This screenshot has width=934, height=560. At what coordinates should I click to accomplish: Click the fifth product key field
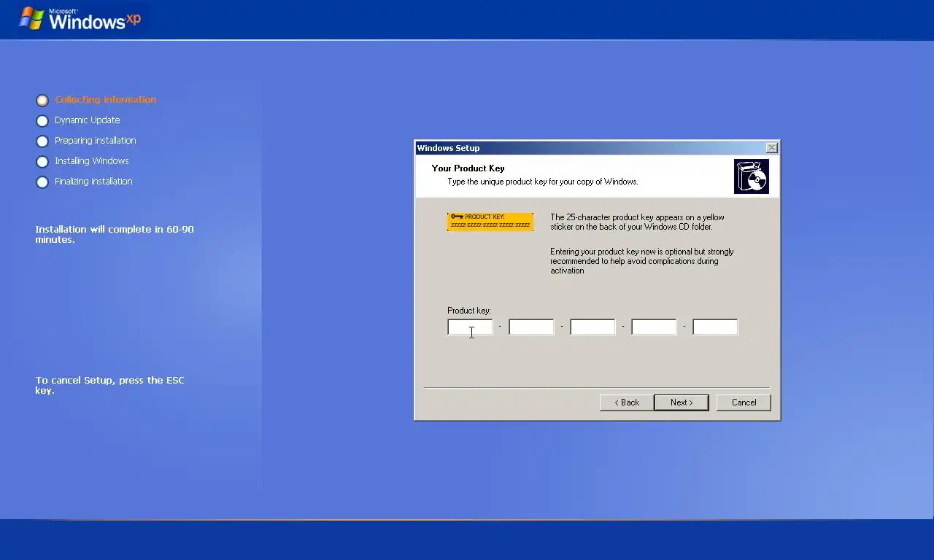715,327
